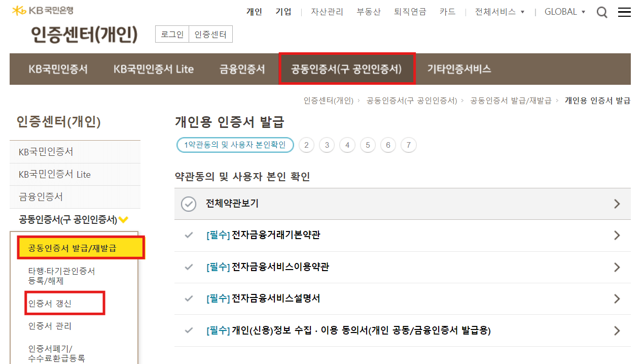The image size is (644, 364).
Task: Open the search magnifier icon
Action: tap(602, 12)
